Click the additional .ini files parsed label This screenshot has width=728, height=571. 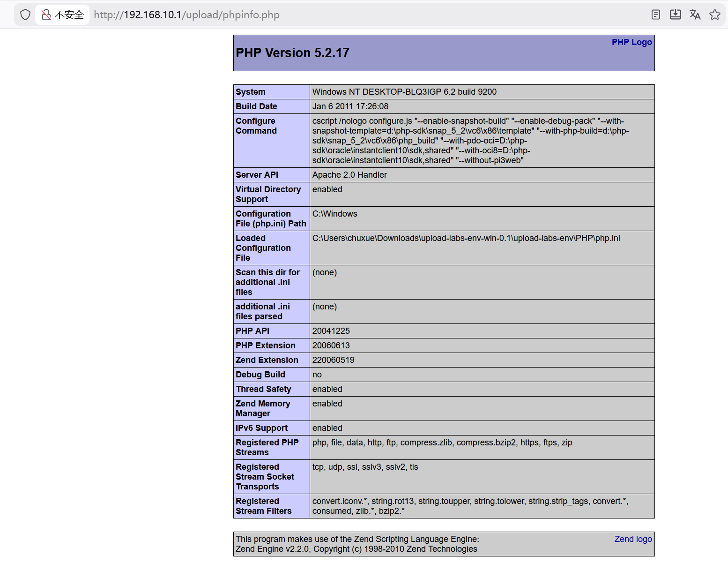tap(263, 311)
